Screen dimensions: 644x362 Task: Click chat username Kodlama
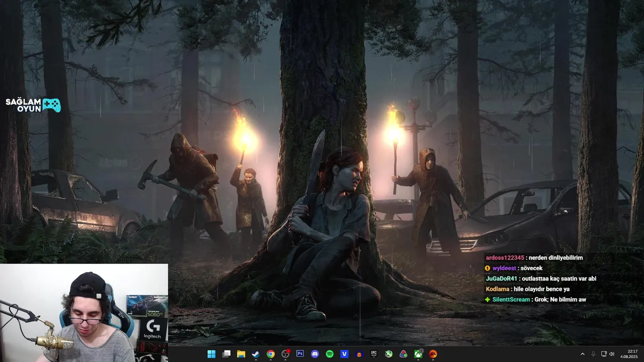pyautogui.click(x=498, y=289)
